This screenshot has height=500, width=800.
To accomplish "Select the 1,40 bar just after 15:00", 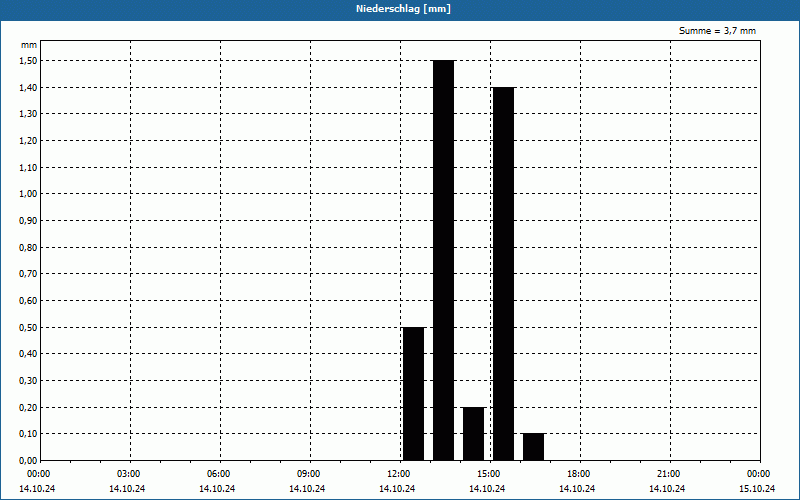I will pos(504,274).
